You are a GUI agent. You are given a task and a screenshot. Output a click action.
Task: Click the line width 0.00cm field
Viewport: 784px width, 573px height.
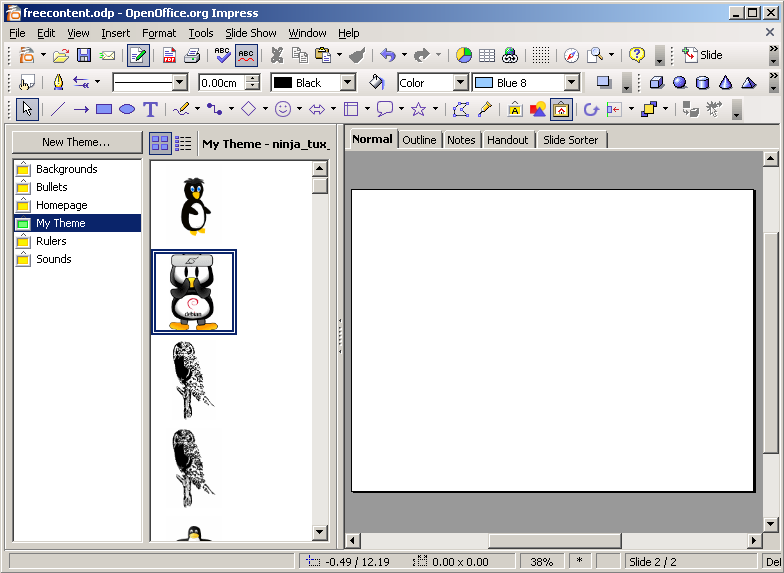click(x=222, y=83)
